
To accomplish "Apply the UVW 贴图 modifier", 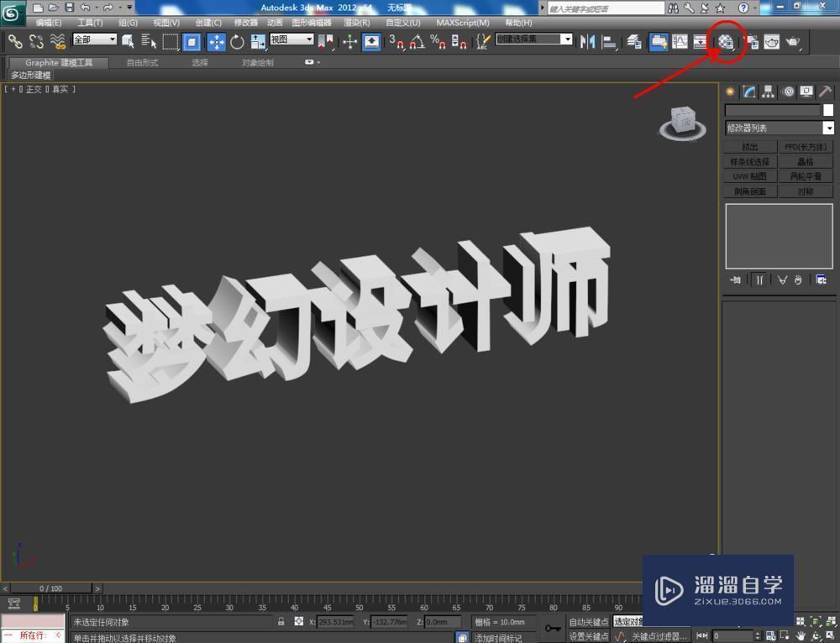I will pos(750,176).
